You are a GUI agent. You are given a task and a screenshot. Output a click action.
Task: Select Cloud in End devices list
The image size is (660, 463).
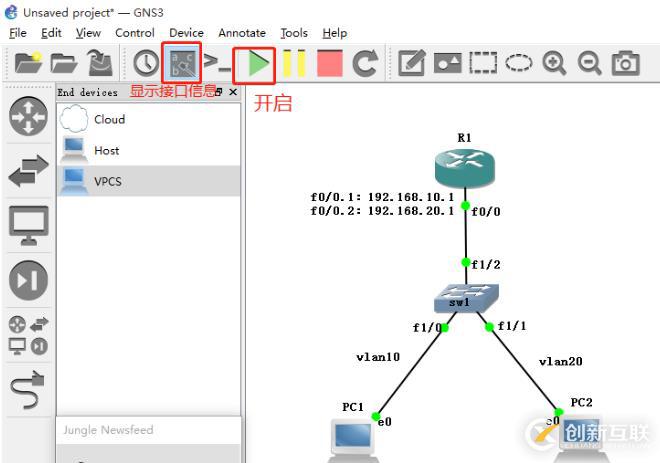[149, 119]
